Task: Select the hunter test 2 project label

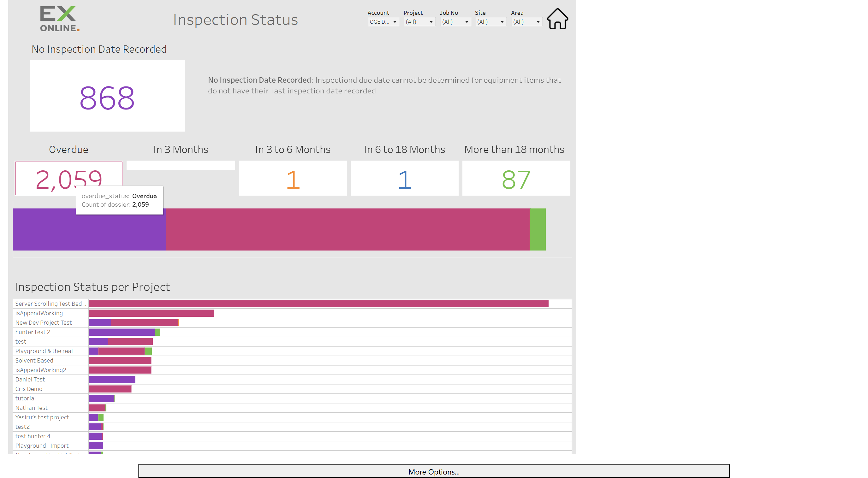Action: [x=33, y=332]
